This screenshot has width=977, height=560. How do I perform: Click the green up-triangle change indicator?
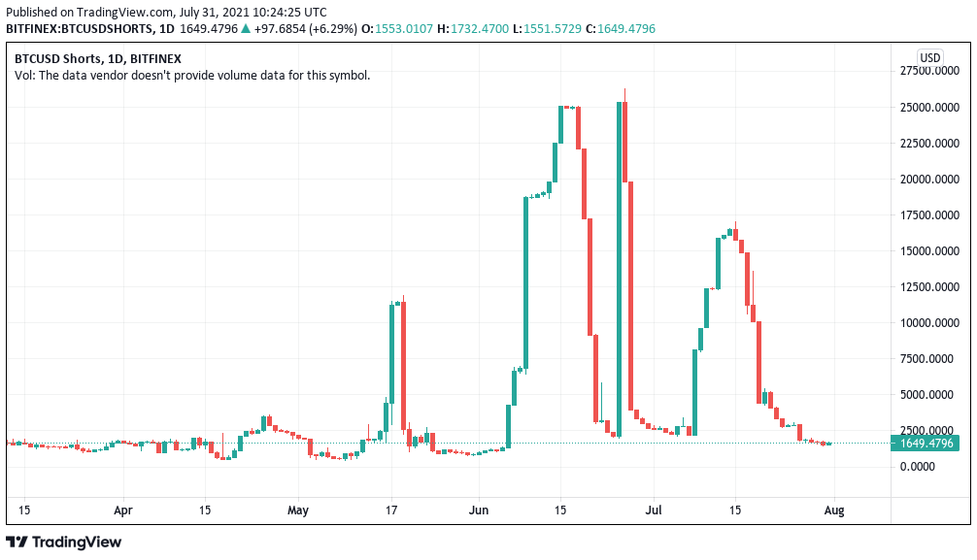tap(246, 29)
